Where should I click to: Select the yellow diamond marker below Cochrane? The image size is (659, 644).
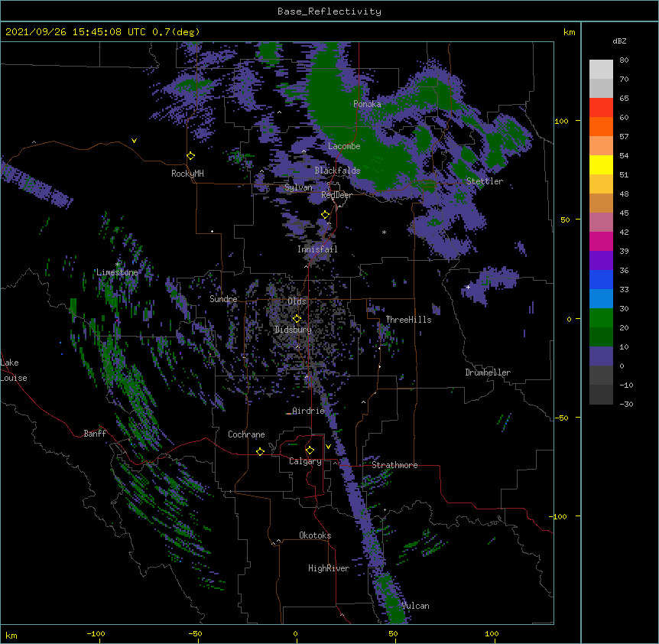click(x=260, y=451)
